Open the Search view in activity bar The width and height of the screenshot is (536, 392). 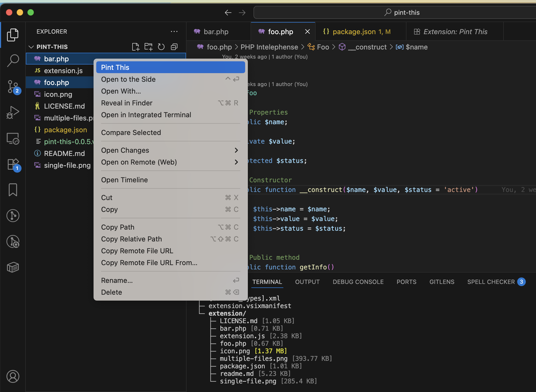pos(13,60)
